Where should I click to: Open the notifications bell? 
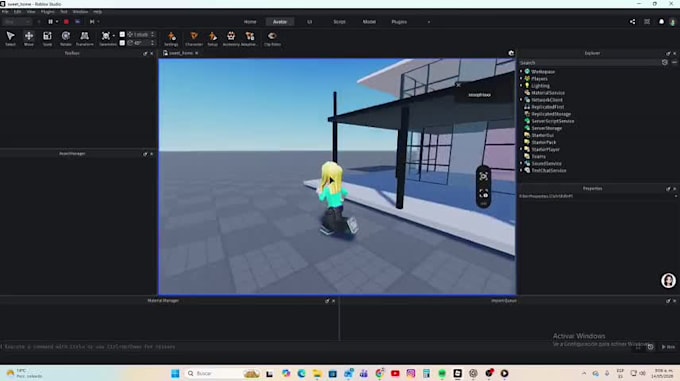[x=661, y=22]
